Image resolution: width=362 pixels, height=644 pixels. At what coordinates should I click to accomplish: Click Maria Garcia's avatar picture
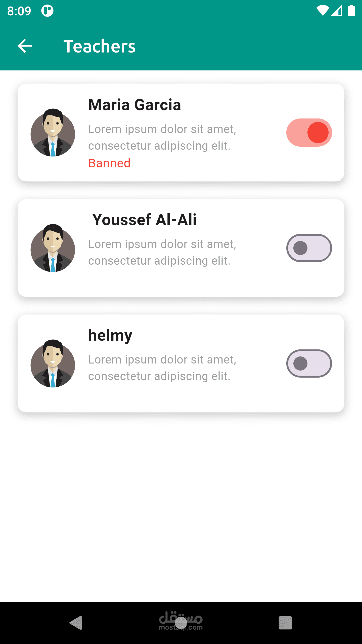pos(53,133)
